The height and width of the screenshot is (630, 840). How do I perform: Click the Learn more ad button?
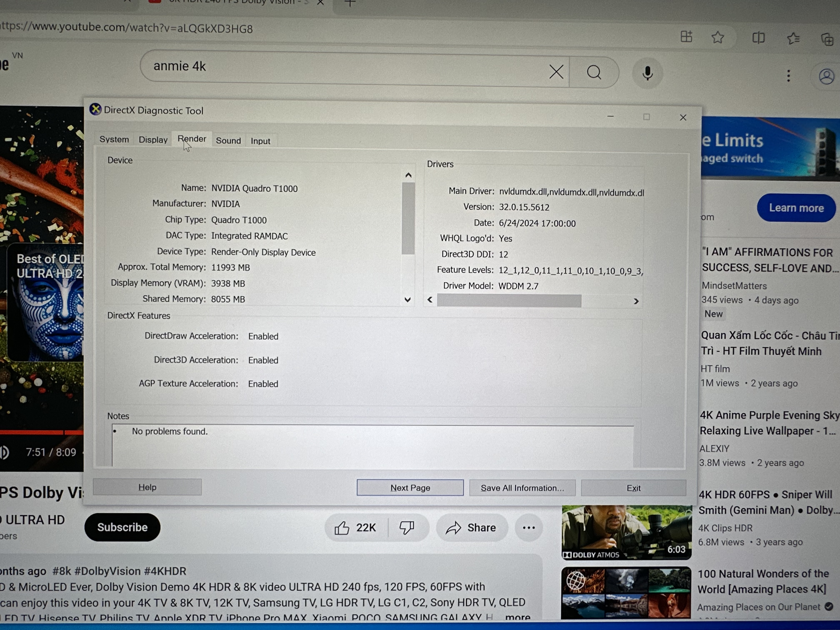point(796,208)
